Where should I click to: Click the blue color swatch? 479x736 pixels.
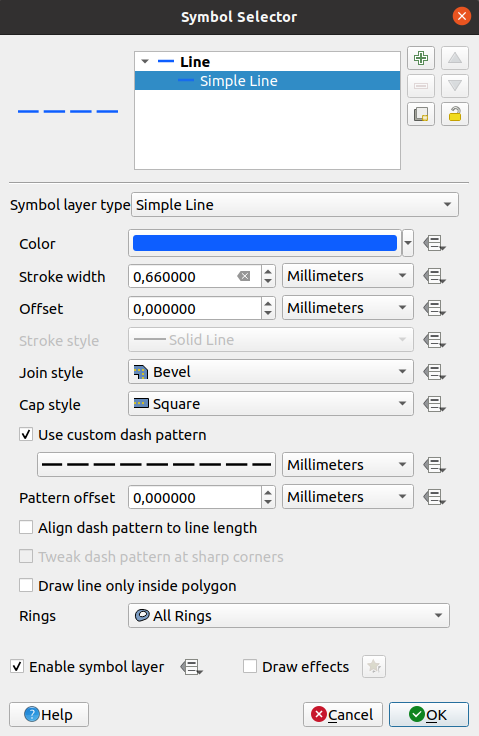point(265,243)
